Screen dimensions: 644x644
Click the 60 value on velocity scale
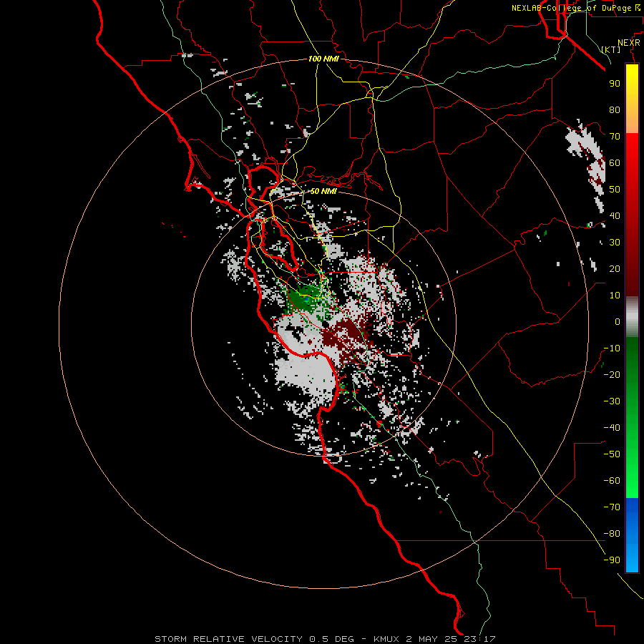(x=615, y=163)
